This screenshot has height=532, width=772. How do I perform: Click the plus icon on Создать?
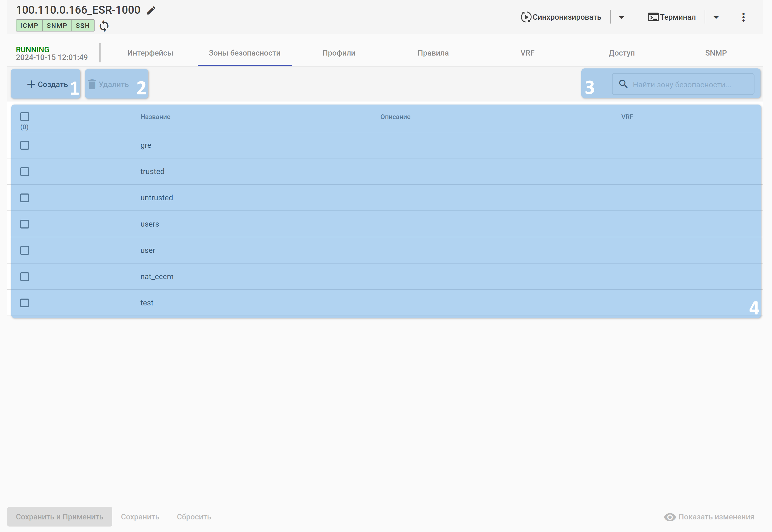(x=31, y=84)
